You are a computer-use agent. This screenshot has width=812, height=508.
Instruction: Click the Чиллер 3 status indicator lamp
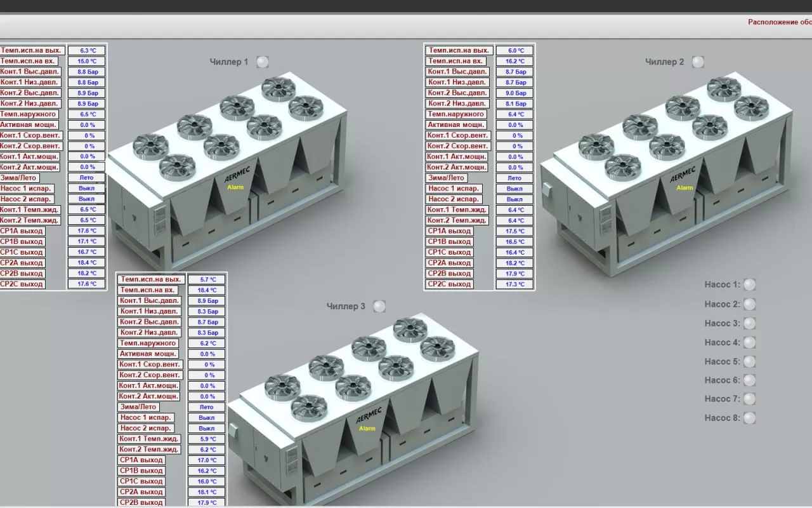[x=379, y=306]
